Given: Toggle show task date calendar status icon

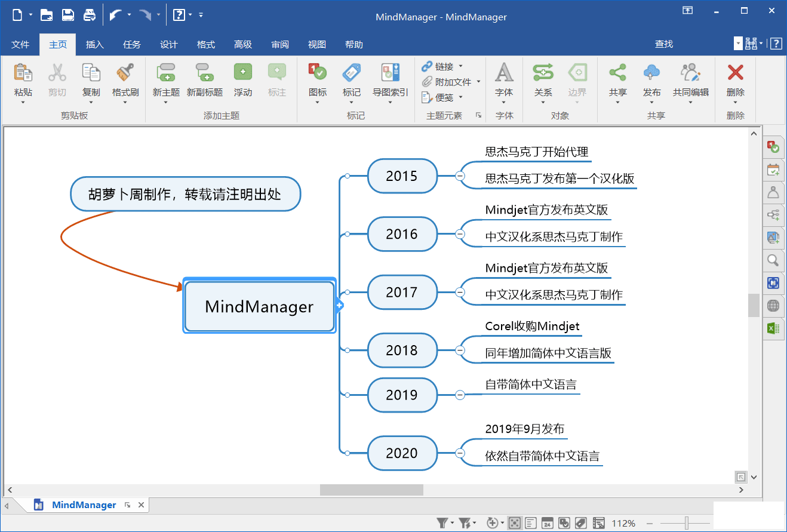Looking at the screenshot, I should click(547, 523).
